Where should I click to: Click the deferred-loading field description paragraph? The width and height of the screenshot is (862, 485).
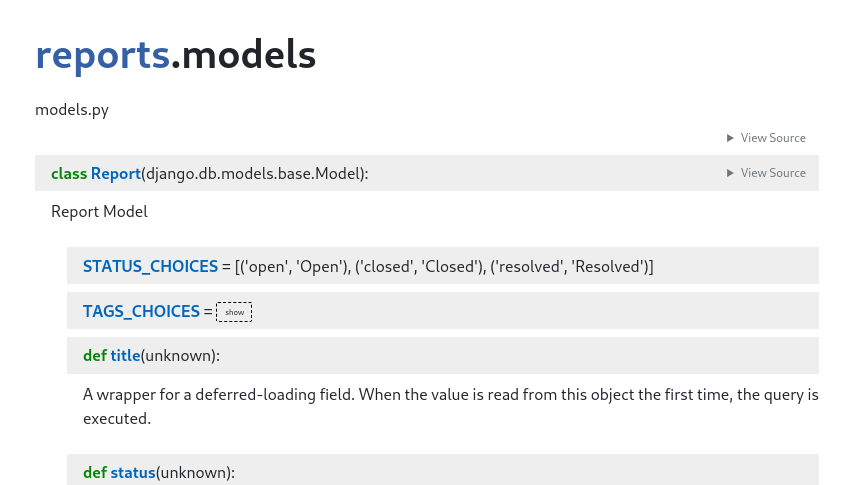point(451,406)
